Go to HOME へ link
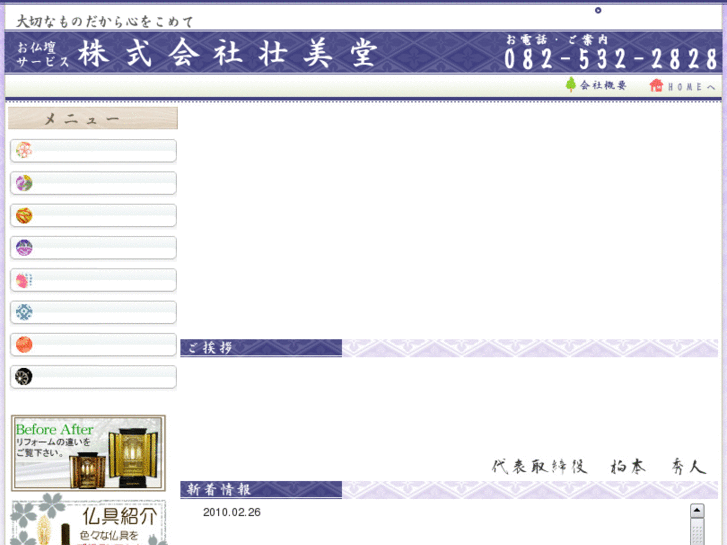Screen dimensions: 727x545 (691, 87)
